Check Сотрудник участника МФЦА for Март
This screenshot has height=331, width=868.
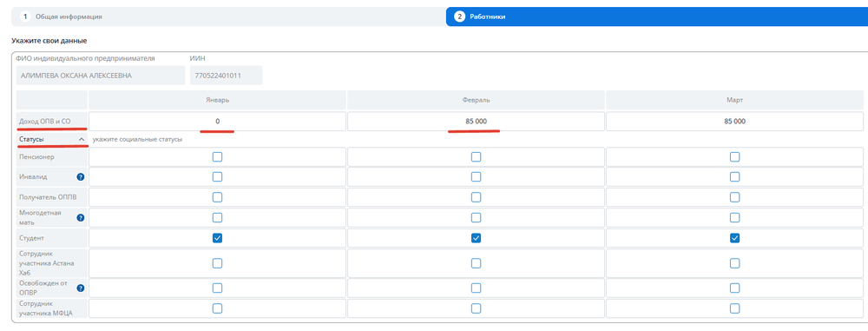(x=734, y=308)
